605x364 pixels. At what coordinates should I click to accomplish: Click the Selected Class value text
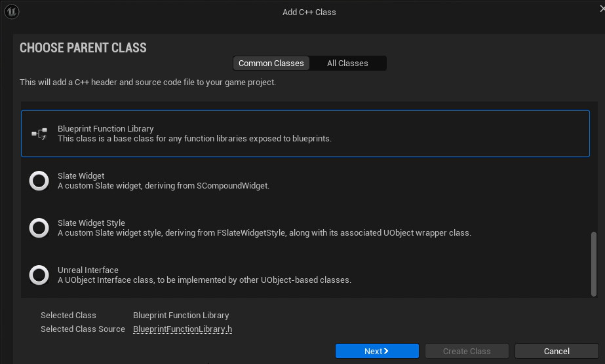point(181,315)
